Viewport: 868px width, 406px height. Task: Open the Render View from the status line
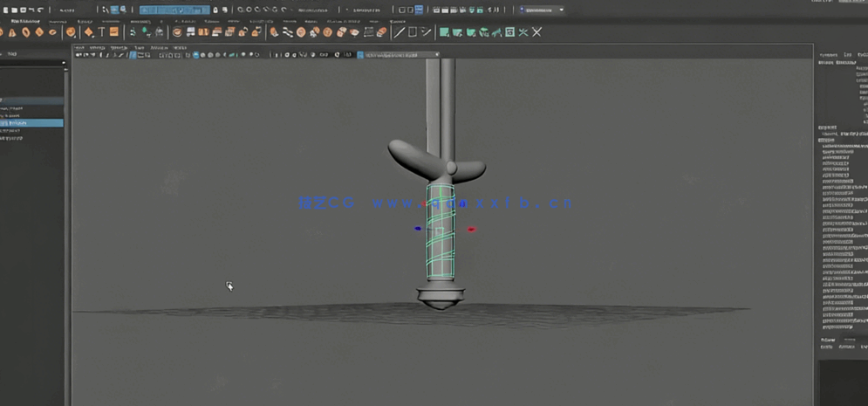tap(437, 10)
